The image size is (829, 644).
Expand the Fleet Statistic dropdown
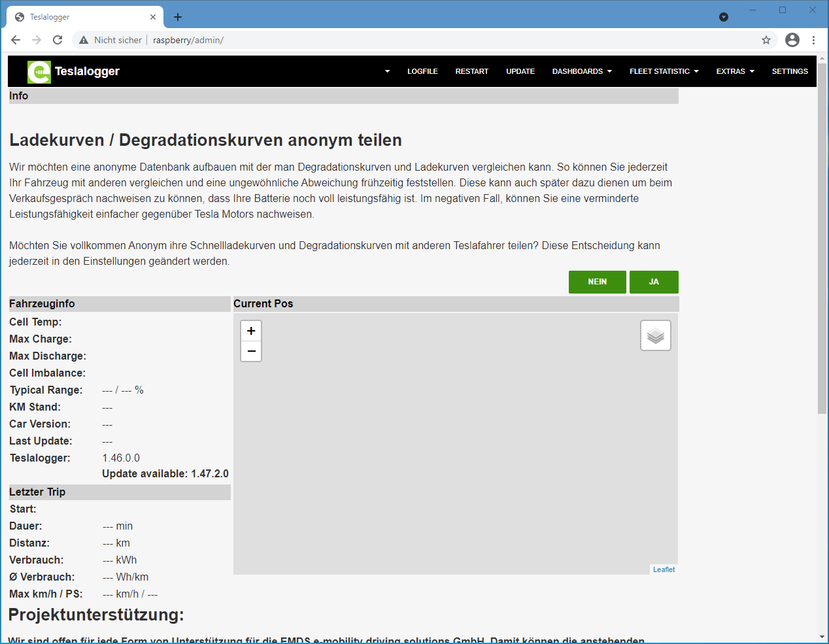coord(664,71)
